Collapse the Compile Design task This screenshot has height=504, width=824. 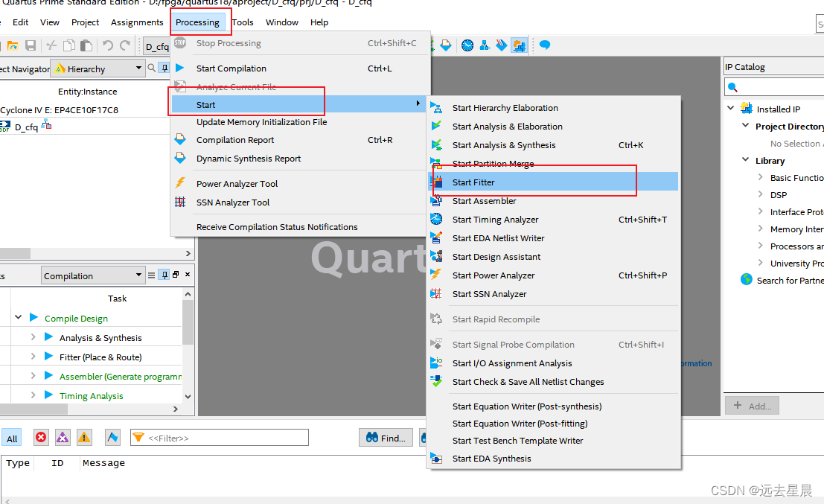(19, 317)
